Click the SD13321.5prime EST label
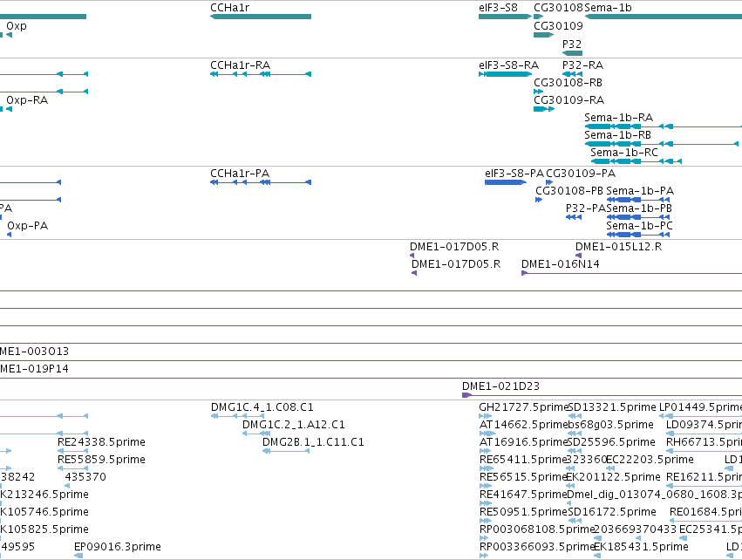 pos(611,407)
